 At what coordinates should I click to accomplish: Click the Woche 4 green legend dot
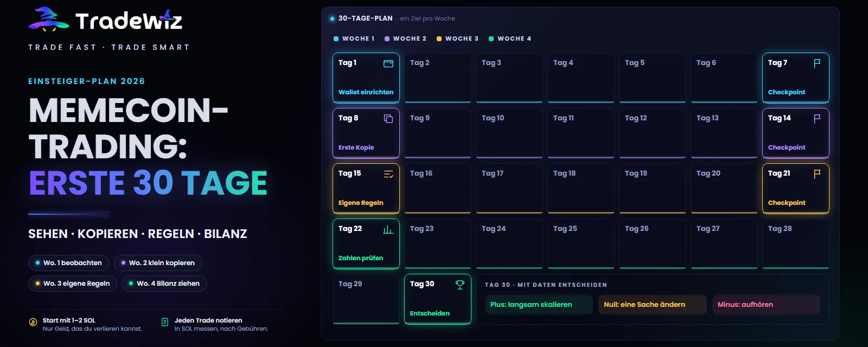491,38
